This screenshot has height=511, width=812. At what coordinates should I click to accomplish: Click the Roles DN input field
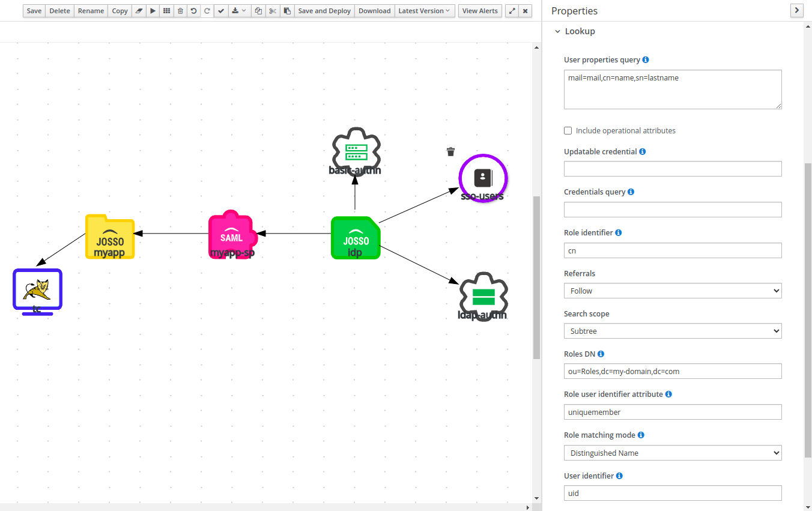pyautogui.click(x=673, y=371)
